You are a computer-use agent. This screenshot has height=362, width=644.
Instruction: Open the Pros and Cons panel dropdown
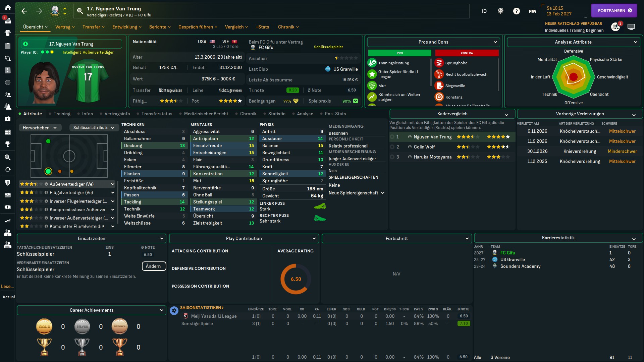point(433,42)
